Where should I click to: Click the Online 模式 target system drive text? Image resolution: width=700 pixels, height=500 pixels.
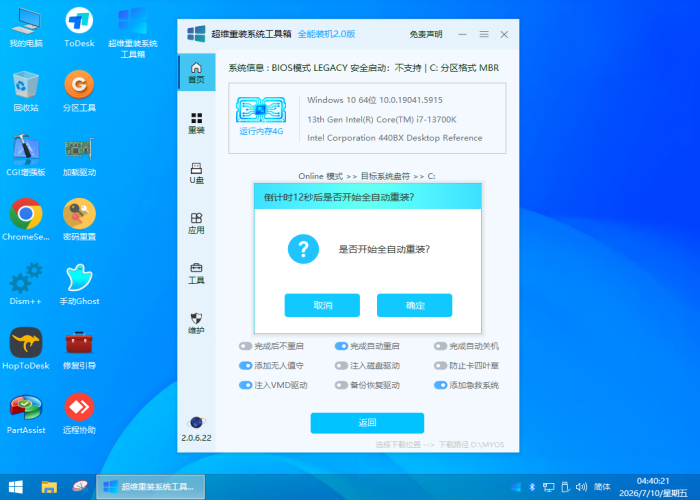pyautogui.click(x=367, y=176)
